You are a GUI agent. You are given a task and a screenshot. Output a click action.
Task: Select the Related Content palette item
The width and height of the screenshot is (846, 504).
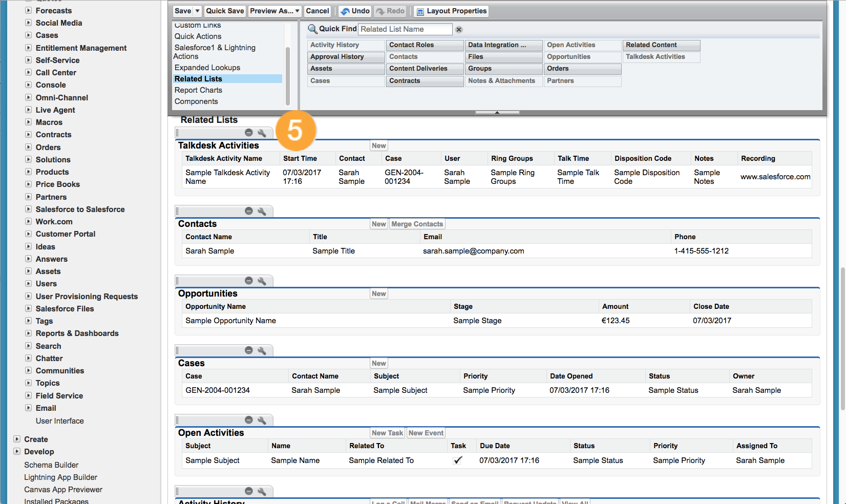[662, 45]
